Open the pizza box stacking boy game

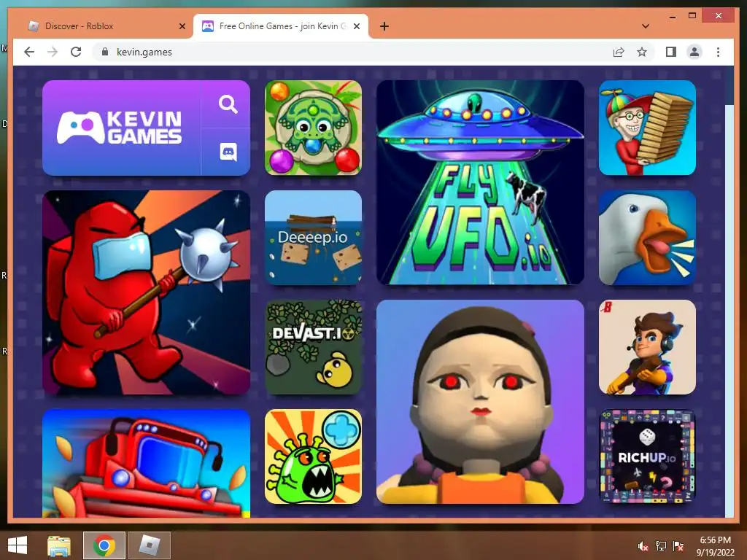tap(647, 128)
